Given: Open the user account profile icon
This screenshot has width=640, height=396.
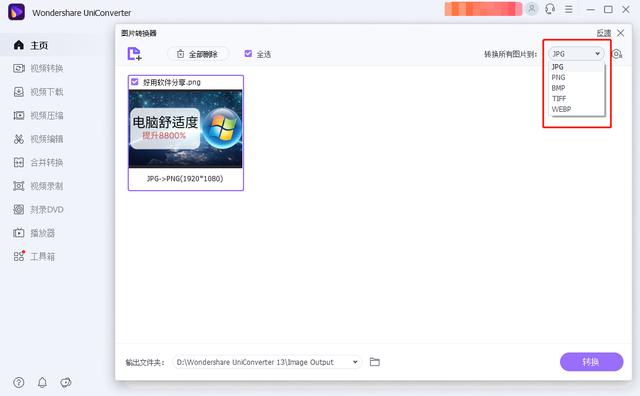Looking at the screenshot, I should [531, 9].
